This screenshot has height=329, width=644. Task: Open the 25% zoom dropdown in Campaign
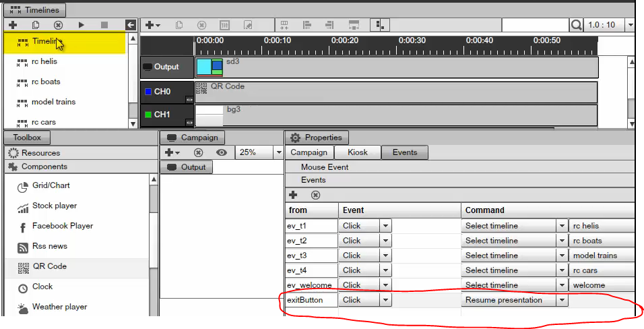tap(278, 153)
